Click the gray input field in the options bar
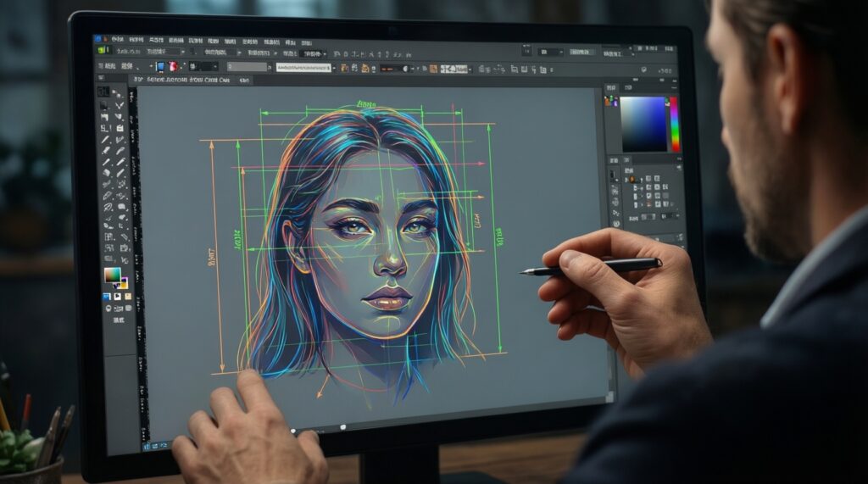This screenshot has height=484, width=868. 248,66
